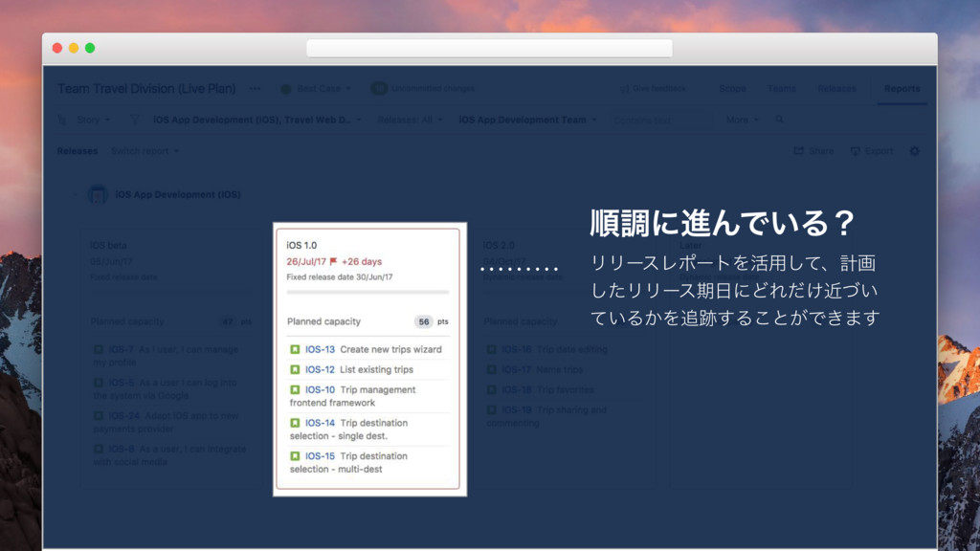Focus the Contains text search field
The width and height of the screenshot is (980, 551).
661,120
